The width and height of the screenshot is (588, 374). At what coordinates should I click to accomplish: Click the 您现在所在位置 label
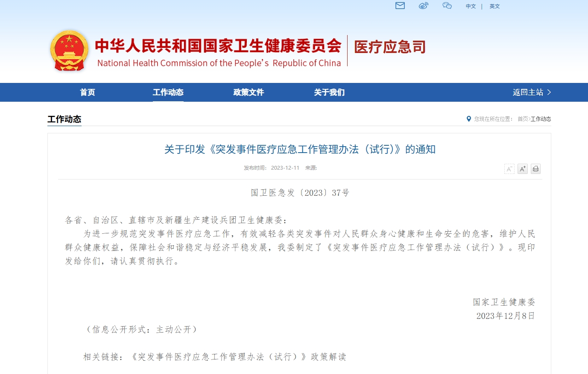pyautogui.click(x=494, y=119)
